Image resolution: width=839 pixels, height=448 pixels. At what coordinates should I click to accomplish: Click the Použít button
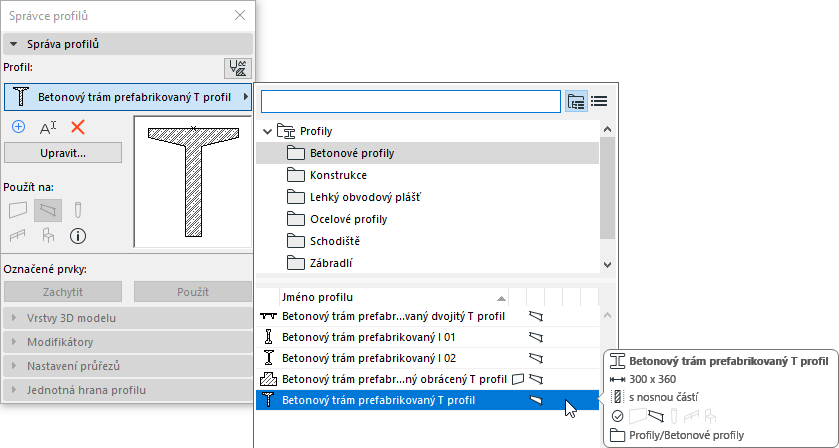coord(193,292)
